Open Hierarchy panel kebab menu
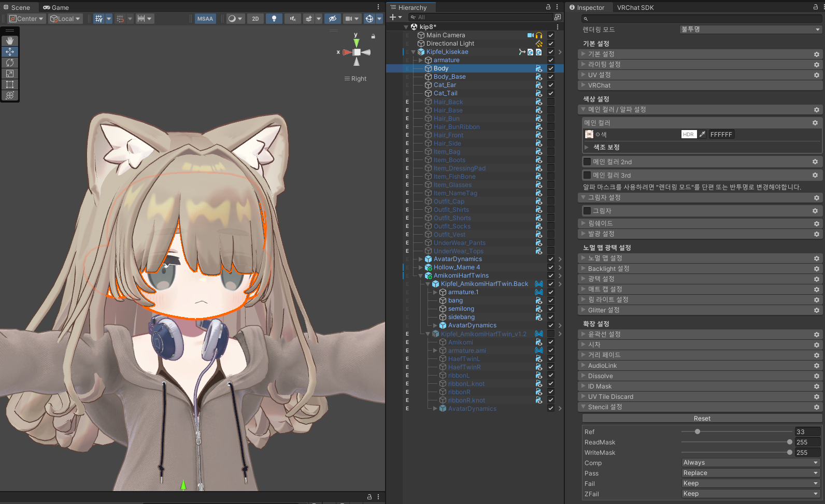The width and height of the screenshot is (825, 504). tap(557, 7)
